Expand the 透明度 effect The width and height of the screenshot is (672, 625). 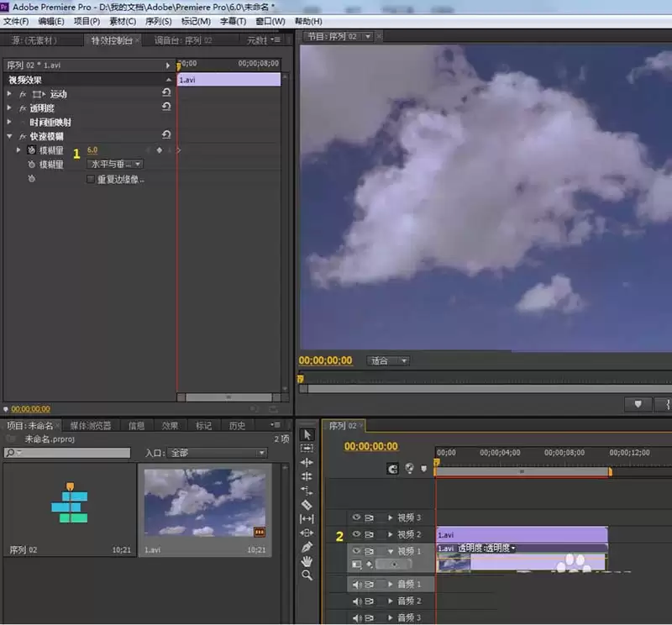(x=9, y=108)
